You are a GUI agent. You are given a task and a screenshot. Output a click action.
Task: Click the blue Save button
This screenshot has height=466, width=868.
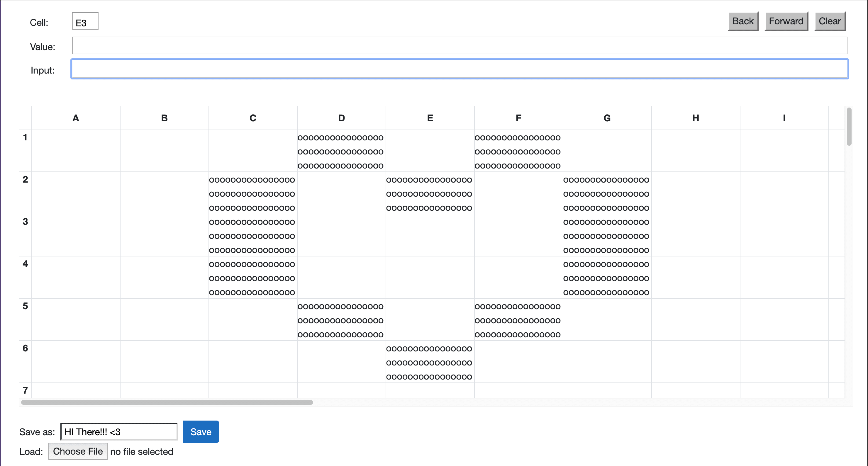point(201,432)
